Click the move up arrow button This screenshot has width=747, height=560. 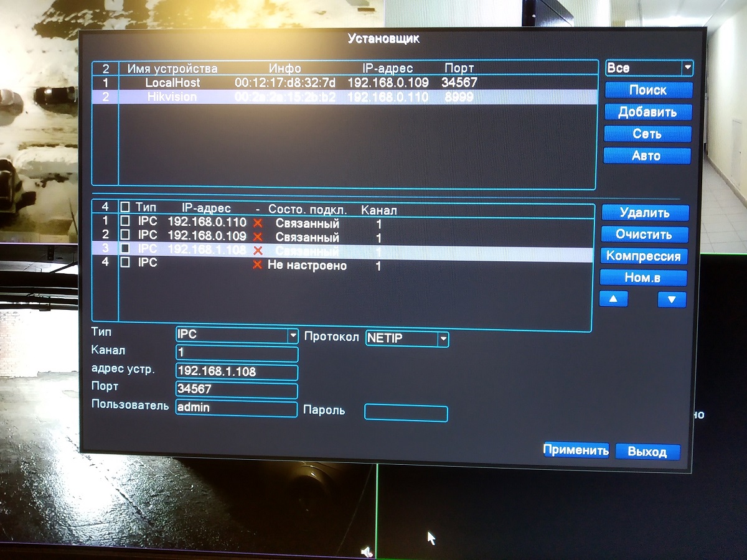click(x=613, y=299)
